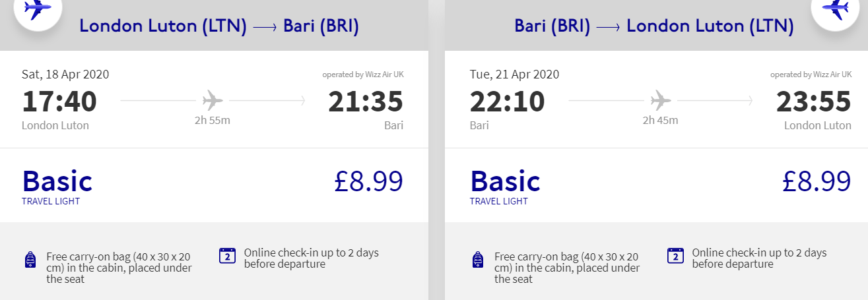
Task: Select the London Luton (LTN) to Bari (BRI) header
Action: tap(219, 26)
